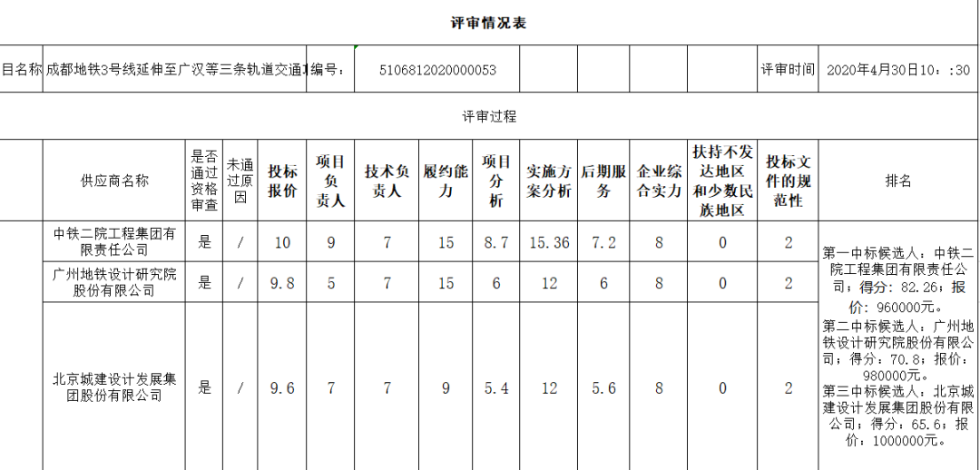This screenshot has width=980, height=470.
Task: Click the 是 qualification cell for 中铁二院
Action: 205,242
